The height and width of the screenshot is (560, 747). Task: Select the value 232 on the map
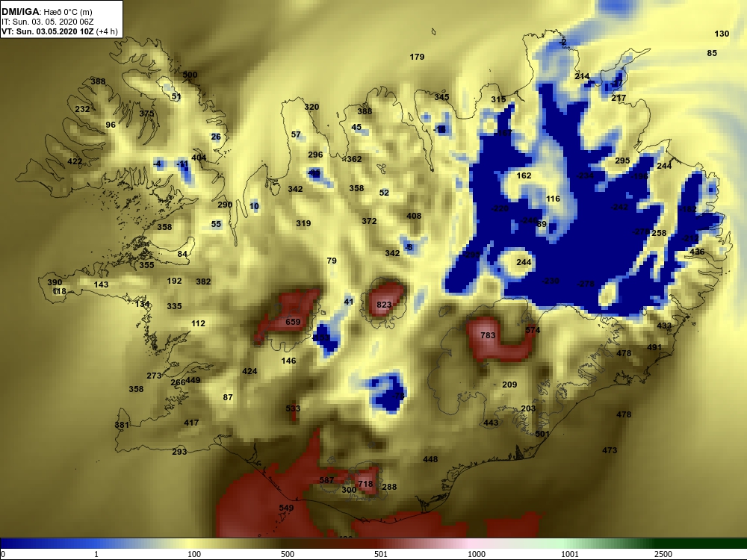tap(82, 109)
